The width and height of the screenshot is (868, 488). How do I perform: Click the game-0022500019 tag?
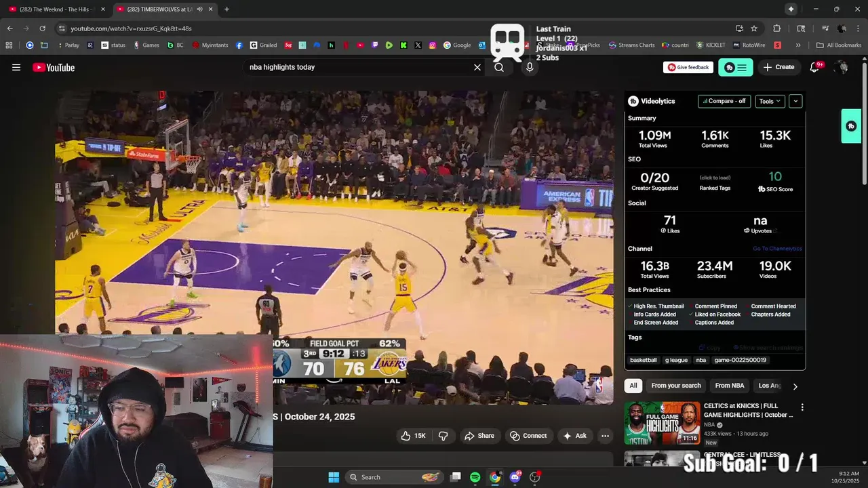tap(740, 360)
